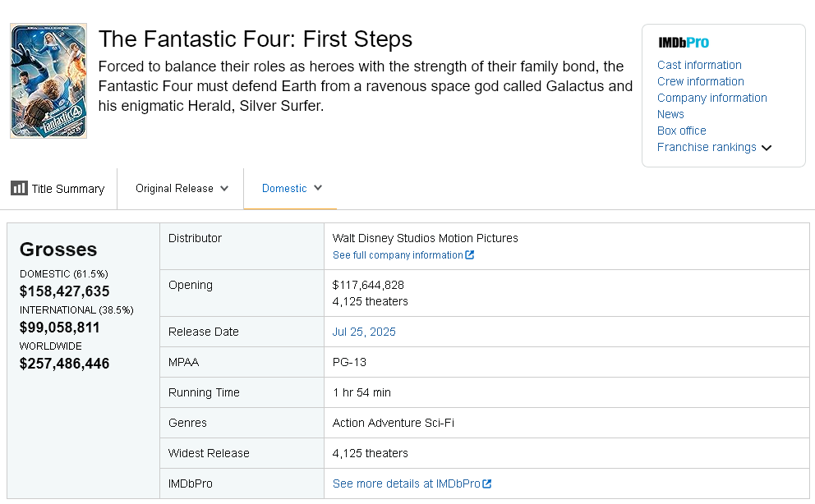Screen dimensions: 815x504
Task: Click external link icon beside company information
Action: [x=469, y=254]
